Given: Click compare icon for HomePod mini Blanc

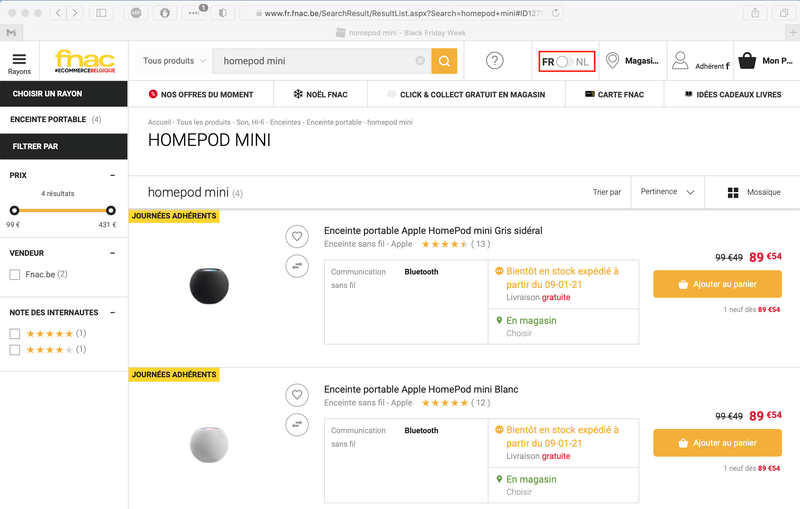Looking at the screenshot, I should (x=296, y=424).
